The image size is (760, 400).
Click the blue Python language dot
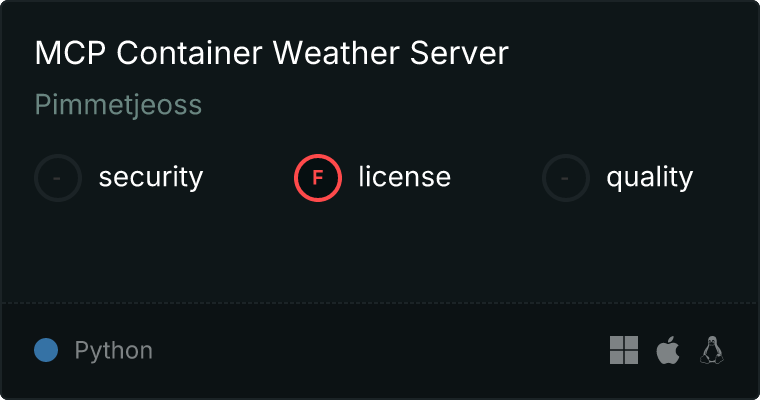(46, 350)
